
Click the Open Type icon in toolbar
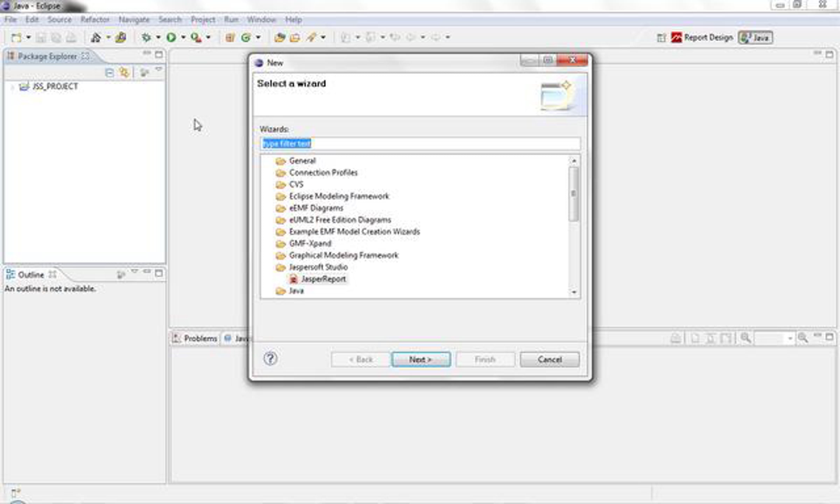click(x=279, y=37)
